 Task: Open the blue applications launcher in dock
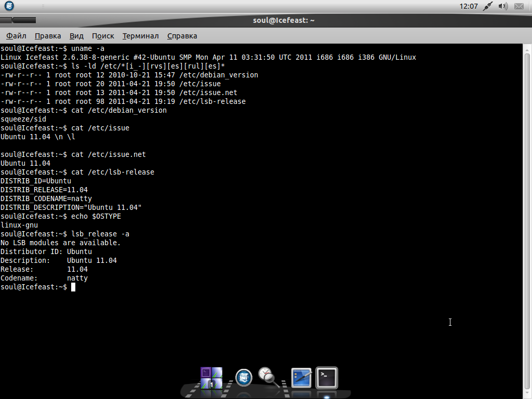244,377
